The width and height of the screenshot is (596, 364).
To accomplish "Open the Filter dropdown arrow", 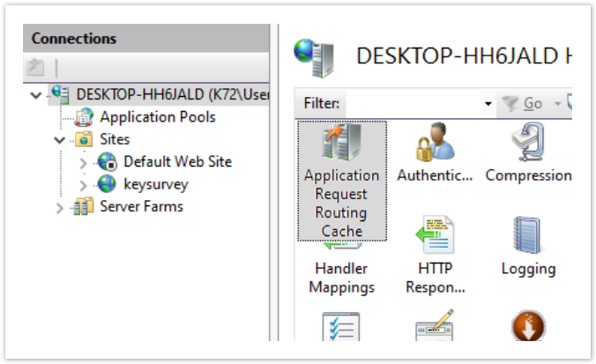I will coord(488,104).
